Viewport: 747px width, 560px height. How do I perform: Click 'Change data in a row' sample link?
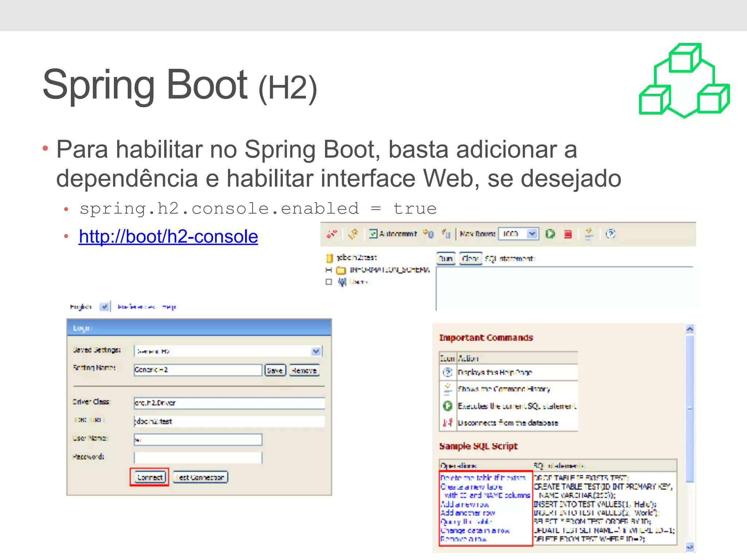pos(475,530)
